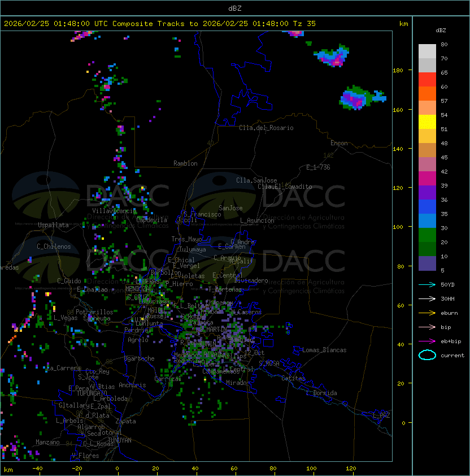Viewport: 470px width, 476px height.
Task: Click the cyan 50YD track arrow in legend
Action: click(x=427, y=285)
